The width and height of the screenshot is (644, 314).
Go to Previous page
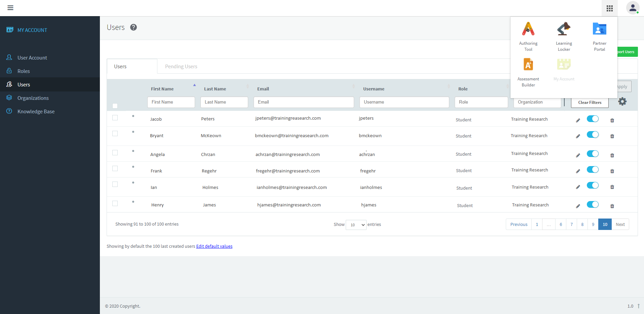click(519, 224)
